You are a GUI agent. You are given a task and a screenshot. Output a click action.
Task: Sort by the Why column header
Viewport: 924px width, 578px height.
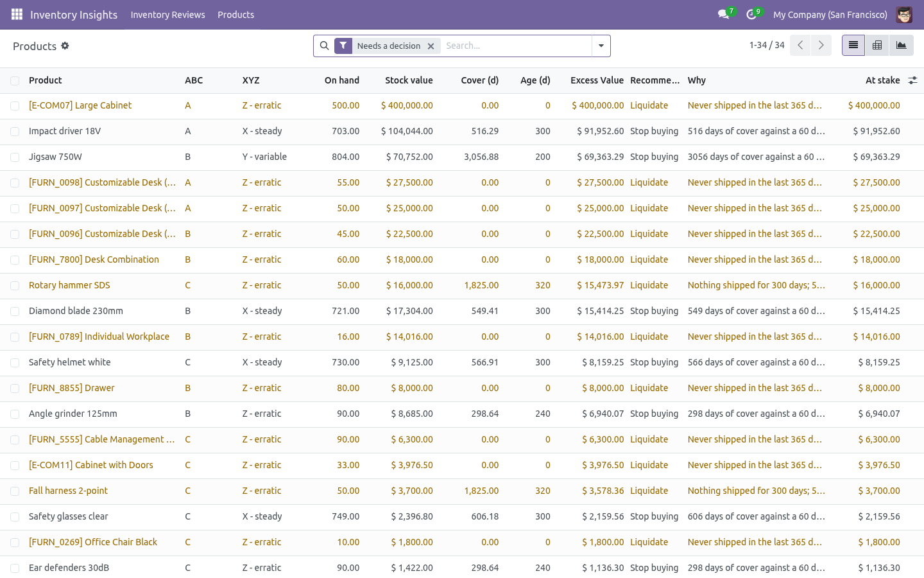697,80
